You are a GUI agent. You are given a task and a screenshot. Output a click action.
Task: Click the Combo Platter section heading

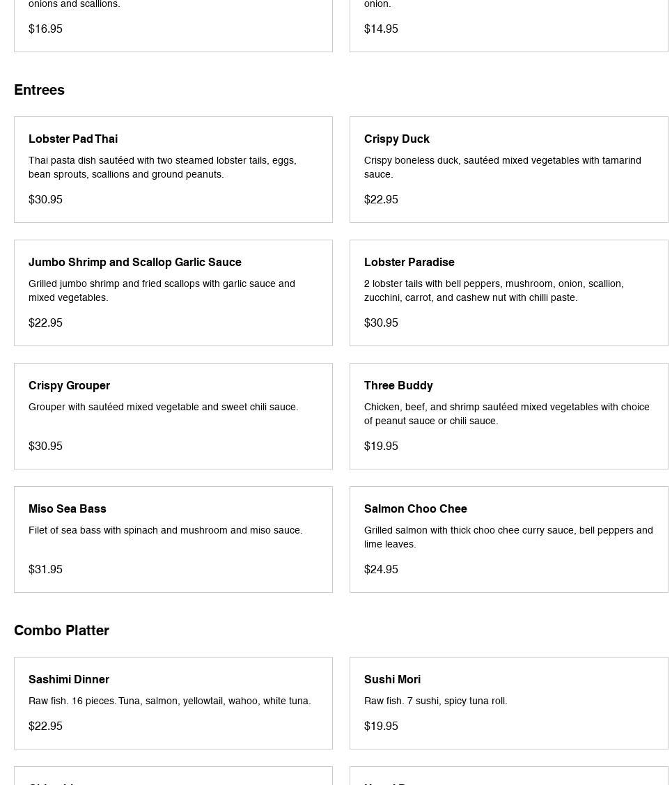[x=61, y=630]
